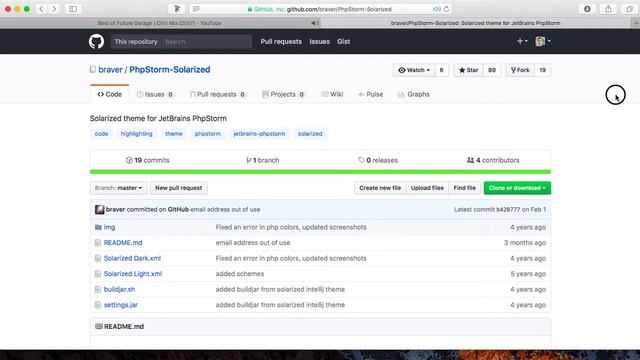The width and height of the screenshot is (640, 360).
Task: Focus the Safari address bar
Action: 320,9
